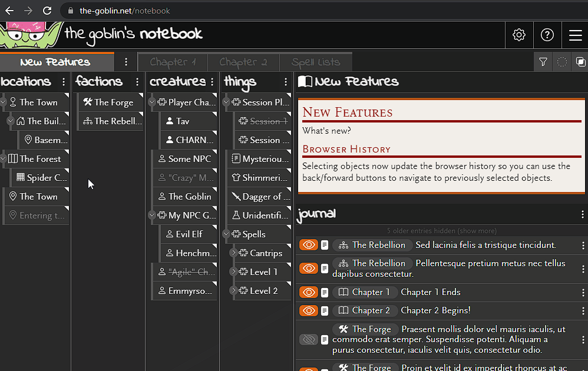Click the lock icon in the address bar

71,11
